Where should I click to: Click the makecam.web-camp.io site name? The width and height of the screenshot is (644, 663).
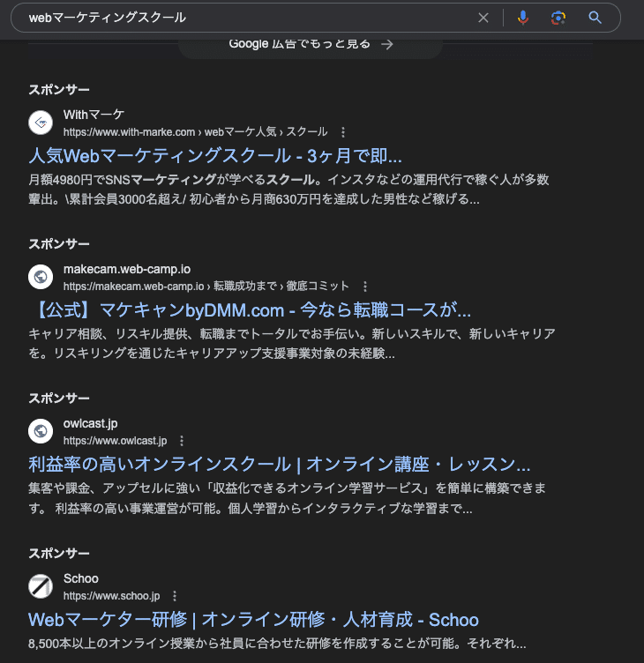[127, 270]
